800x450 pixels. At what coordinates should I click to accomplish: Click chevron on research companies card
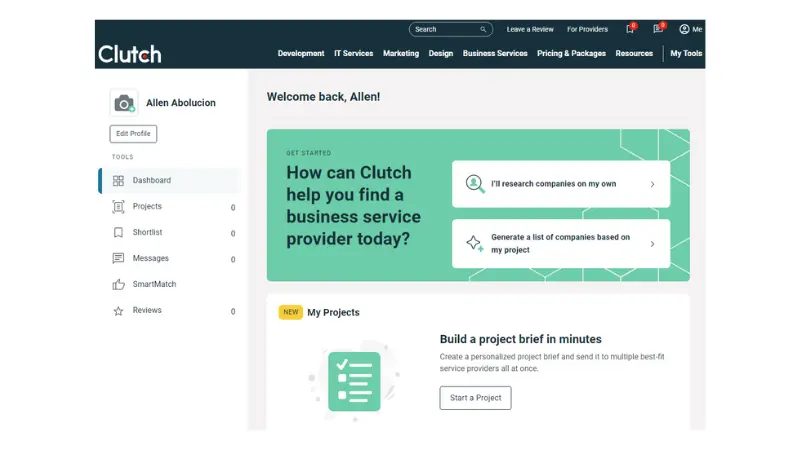point(653,184)
